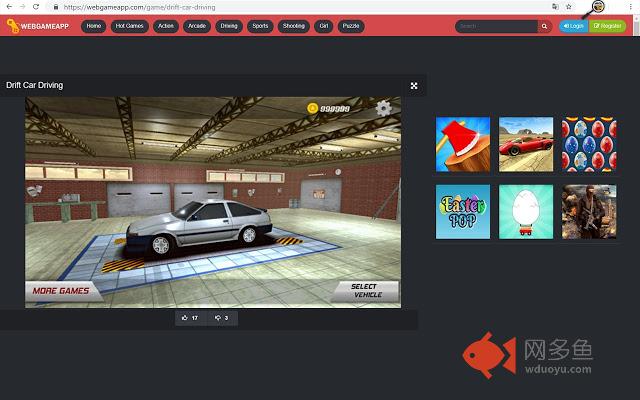
Task: Reload the page with refresh icon
Action: coord(36,7)
